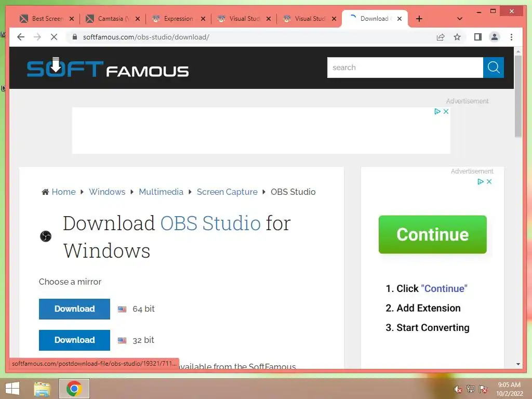Click "2. Add Extension" text
The width and height of the screenshot is (532, 399).
coord(423,308)
